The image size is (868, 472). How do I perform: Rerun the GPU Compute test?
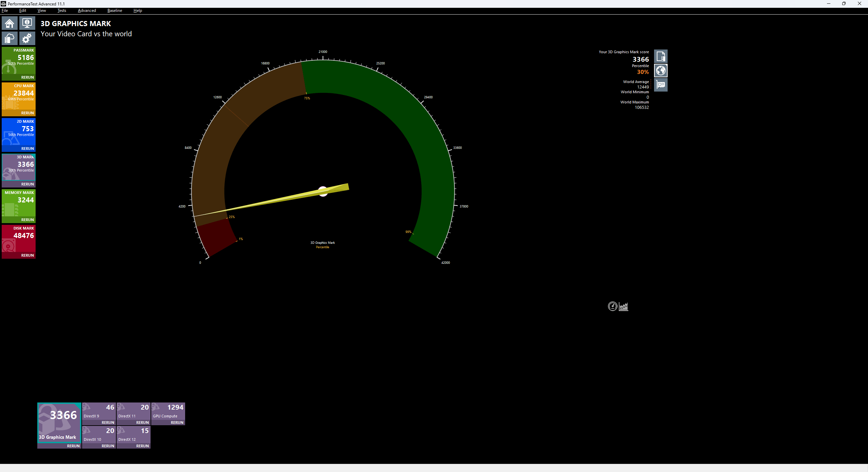pyautogui.click(x=177, y=422)
